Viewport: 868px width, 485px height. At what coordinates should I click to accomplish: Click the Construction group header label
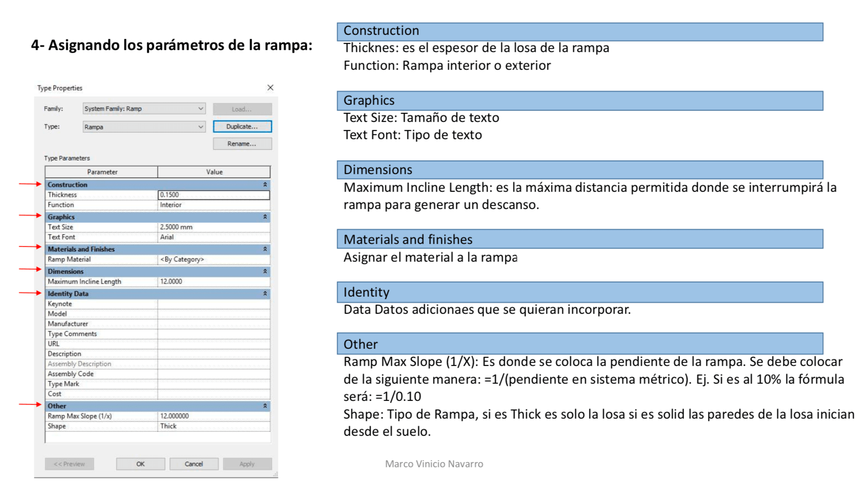(x=67, y=185)
